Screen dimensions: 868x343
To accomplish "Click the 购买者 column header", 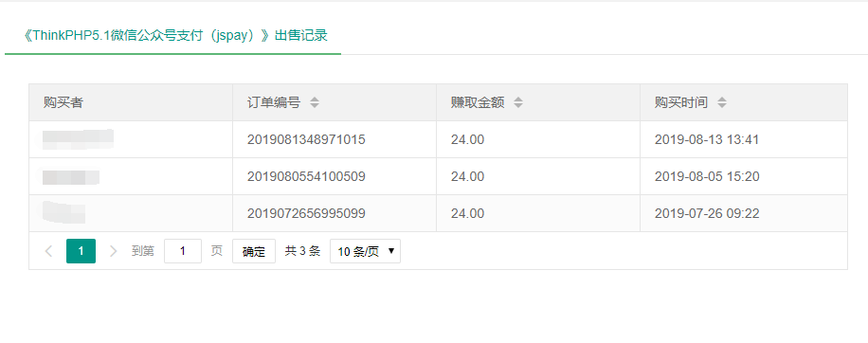I will pos(63,102).
